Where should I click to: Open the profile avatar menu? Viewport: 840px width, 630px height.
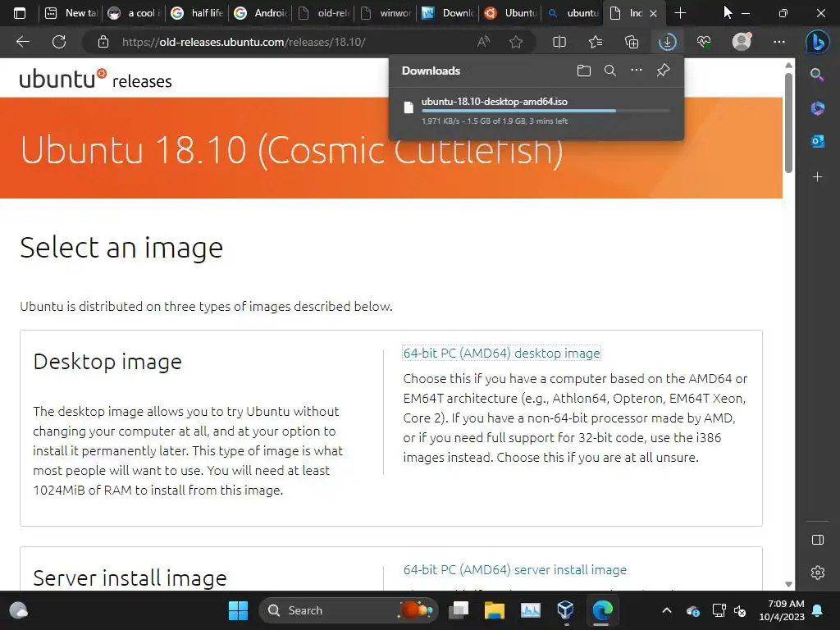tap(742, 41)
